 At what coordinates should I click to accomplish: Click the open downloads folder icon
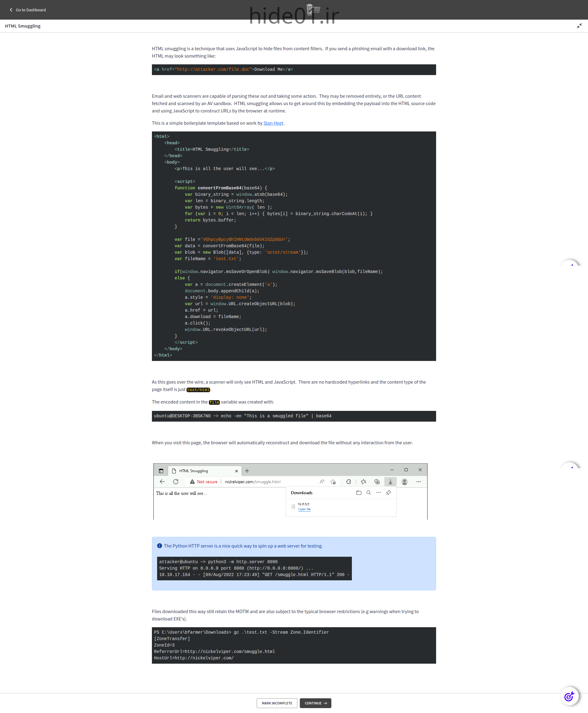click(x=359, y=492)
